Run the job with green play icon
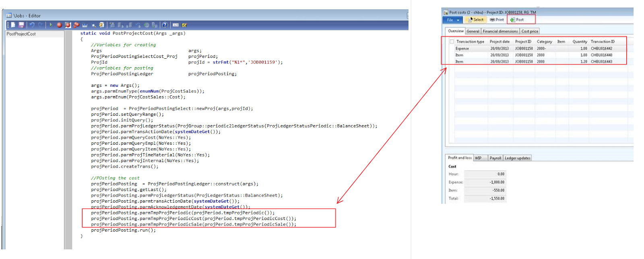 click(x=51, y=25)
